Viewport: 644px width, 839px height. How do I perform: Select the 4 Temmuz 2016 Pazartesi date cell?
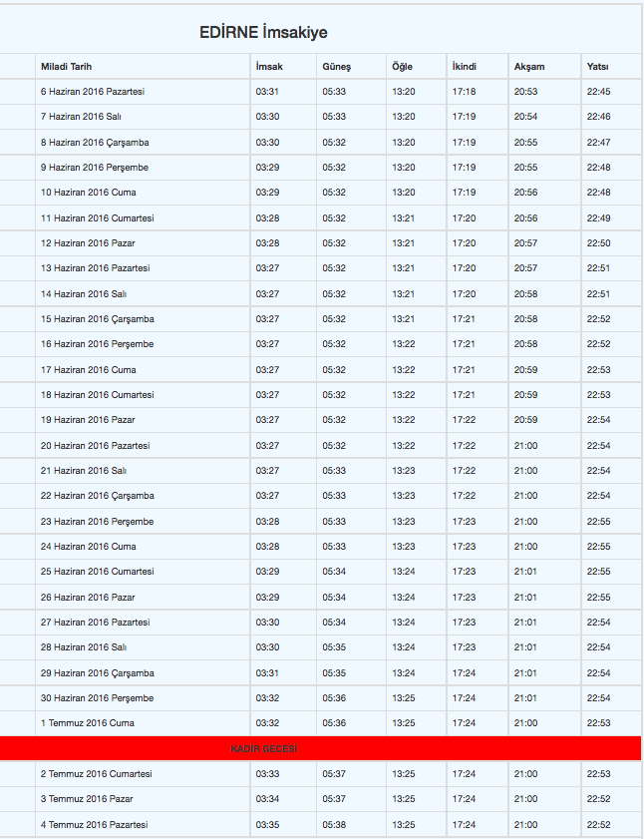pos(94,825)
